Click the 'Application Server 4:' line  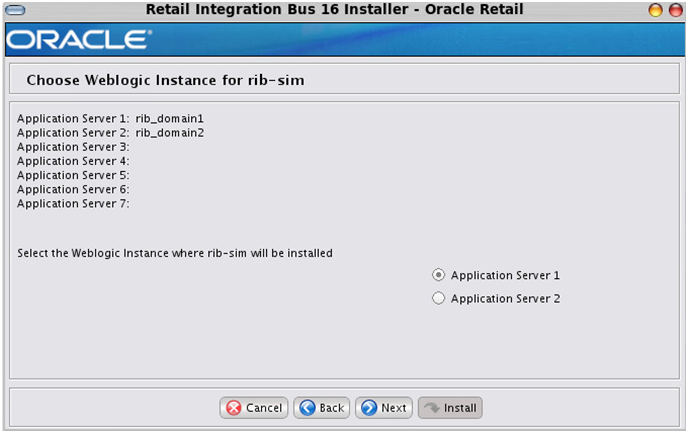point(73,161)
